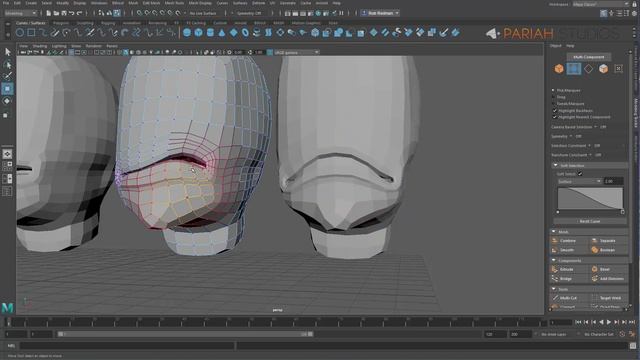640x360 pixels.
Task: Select the NURBS circle shelf icon
Action: coord(20,33)
